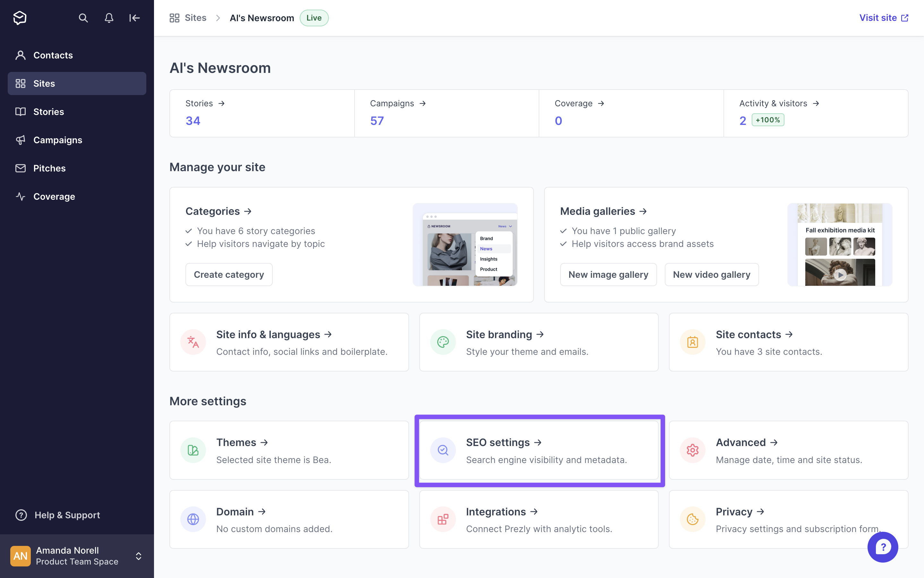Open Coverage stat showing 0

(x=631, y=113)
